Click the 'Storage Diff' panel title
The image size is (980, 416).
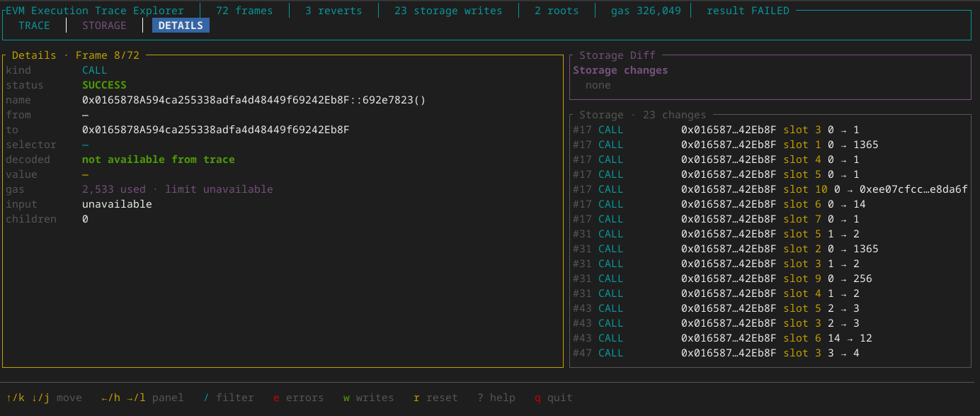(x=617, y=55)
